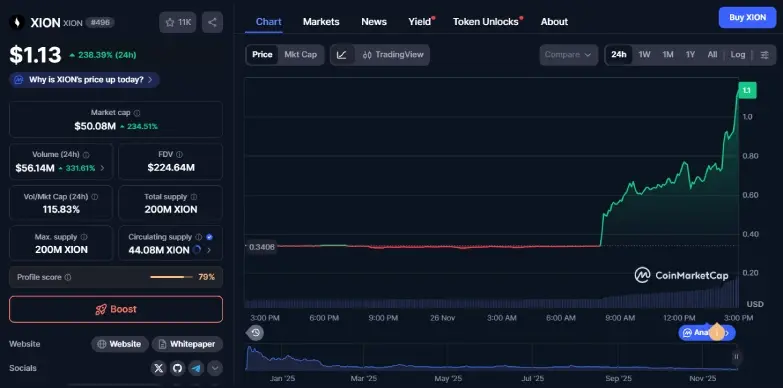Expand circulating supply details arrow
783x388 pixels.
click(x=209, y=250)
